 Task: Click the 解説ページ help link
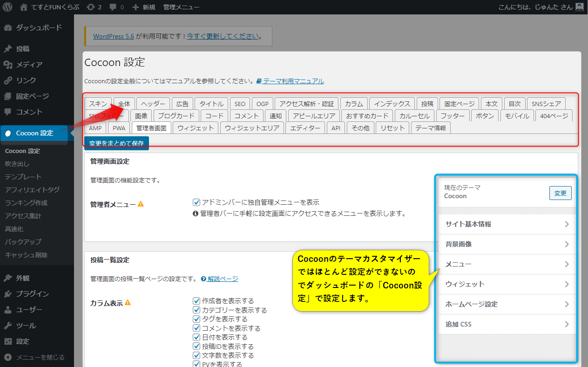pos(219,279)
